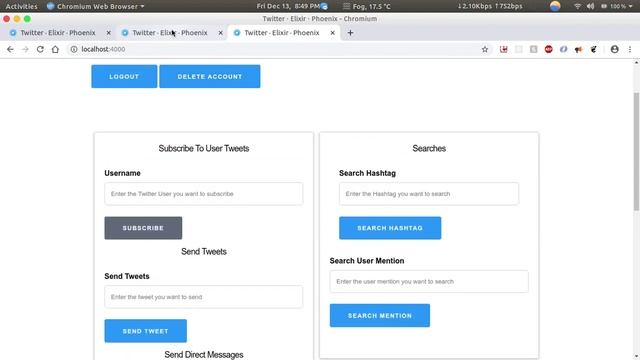Focus the Send Tweets input field
The width and height of the screenshot is (640, 360).
(x=204, y=297)
